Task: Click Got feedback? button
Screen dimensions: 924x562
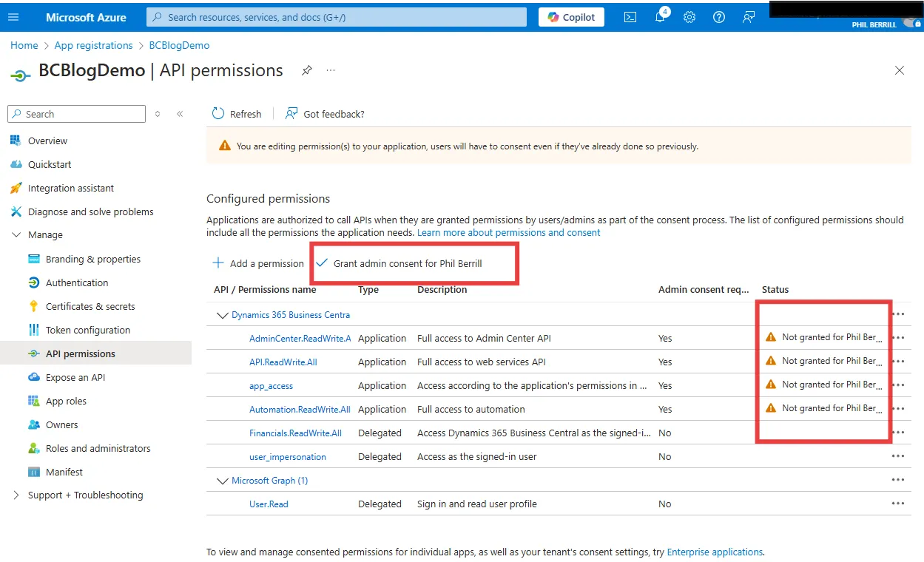Action: tap(325, 114)
